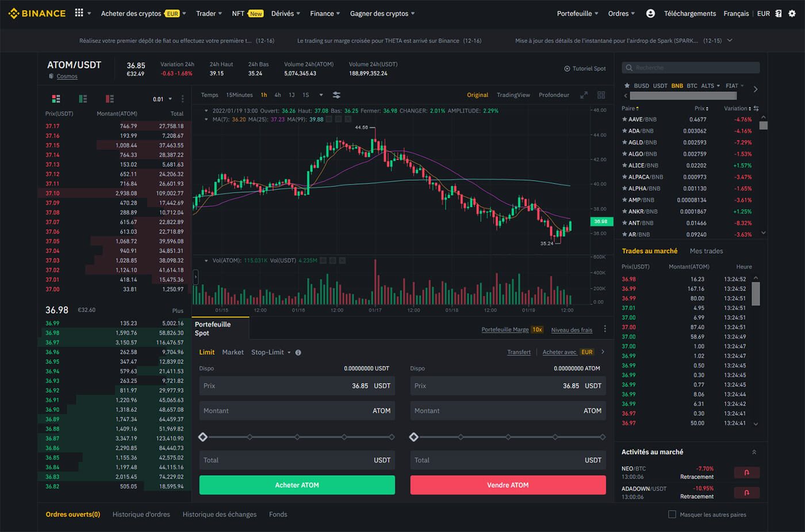Open order book three-dots options

pos(183,99)
